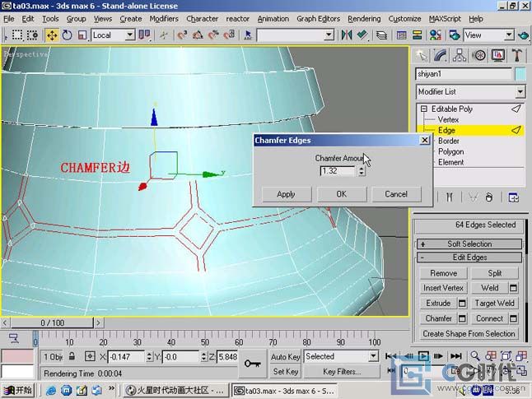The height and width of the screenshot is (399, 532).
Task: Cancel the Chamfer Edges dialog
Action: tap(396, 194)
